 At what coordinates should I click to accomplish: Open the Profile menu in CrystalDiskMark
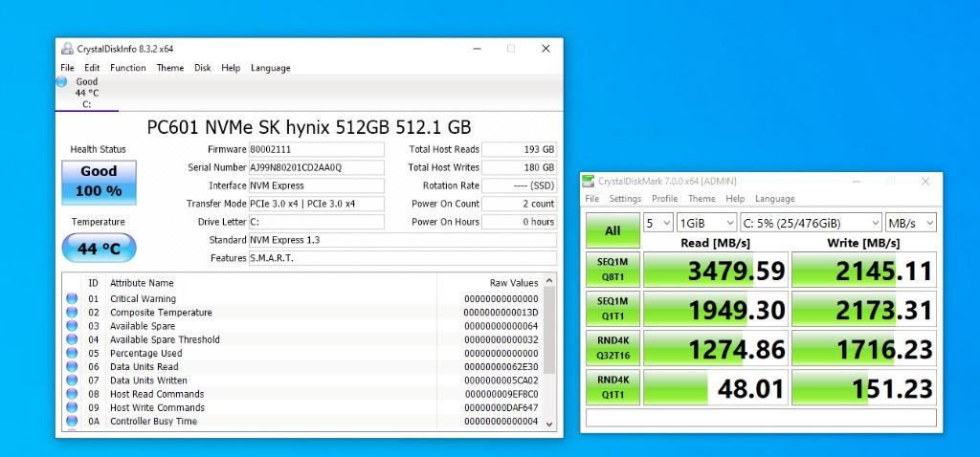665,199
